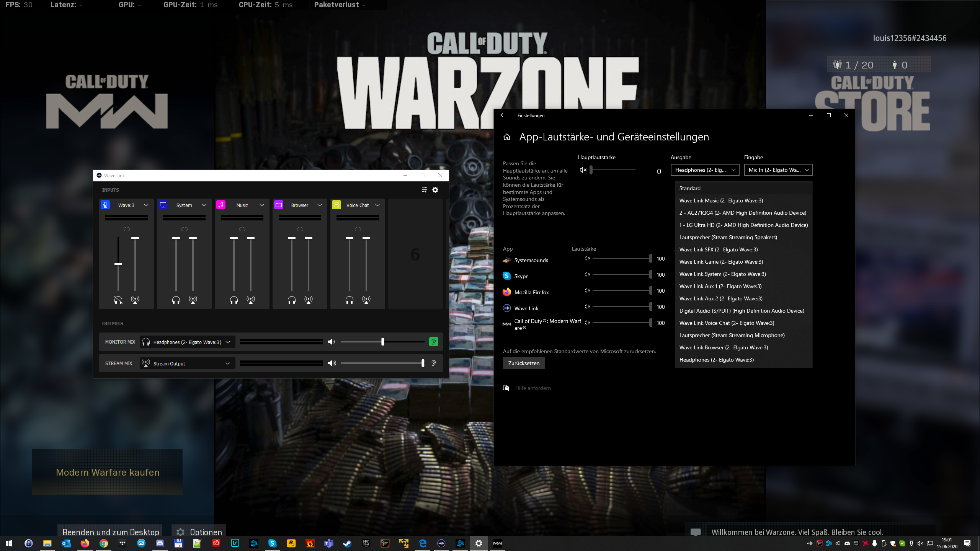Mute Browser channel headphone output
The image size is (980, 551).
[292, 300]
